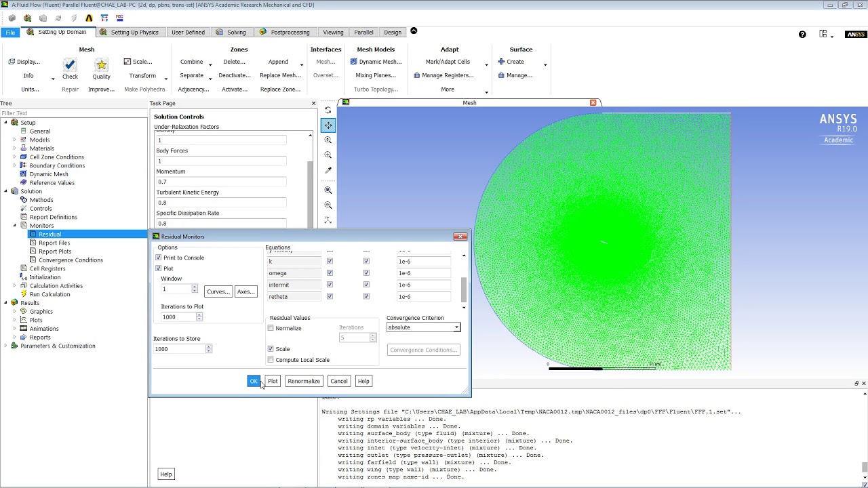Click the fit-to-window magnifier icon

click(x=328, y=190)
